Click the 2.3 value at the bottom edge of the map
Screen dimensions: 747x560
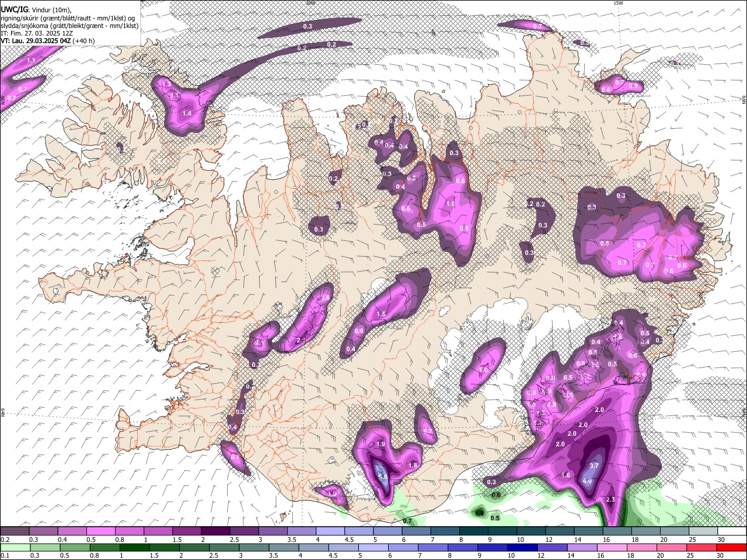point(610,500)
